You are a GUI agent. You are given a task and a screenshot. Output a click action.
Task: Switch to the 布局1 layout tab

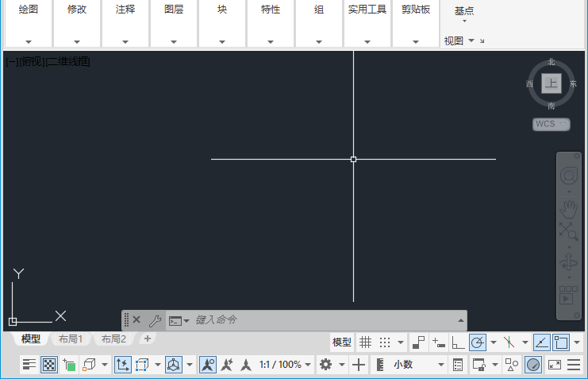[71, 338]
